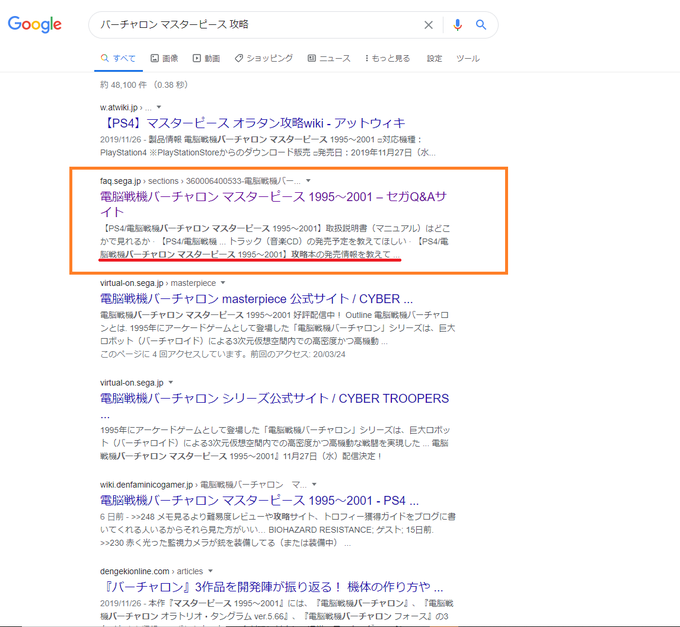Open the masterpiece 公式サイト result

(256, 299)
